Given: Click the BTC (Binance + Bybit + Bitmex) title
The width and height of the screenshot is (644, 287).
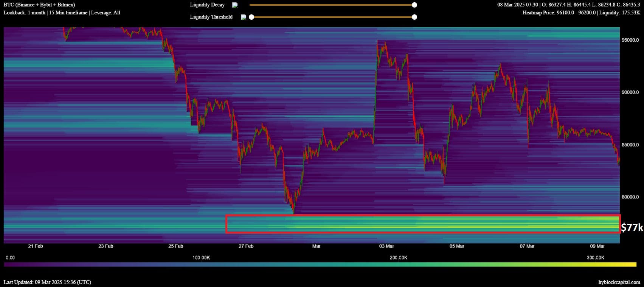Looking at the screenshot, I should (39, 5).
